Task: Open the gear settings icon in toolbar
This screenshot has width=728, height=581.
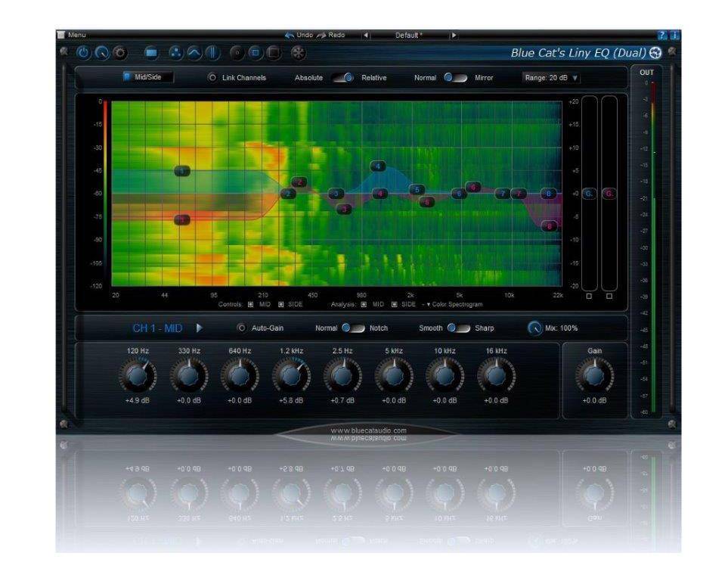Action: [x=120, y=53]
